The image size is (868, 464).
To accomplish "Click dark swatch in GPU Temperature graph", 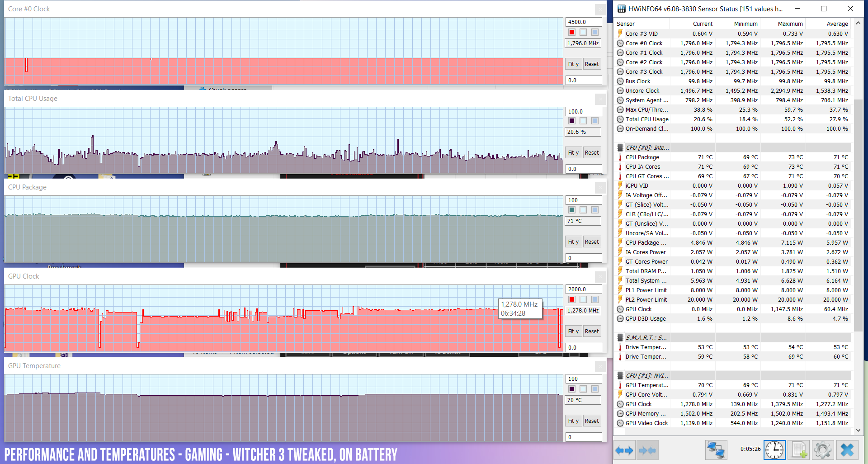I will (572, 389).
